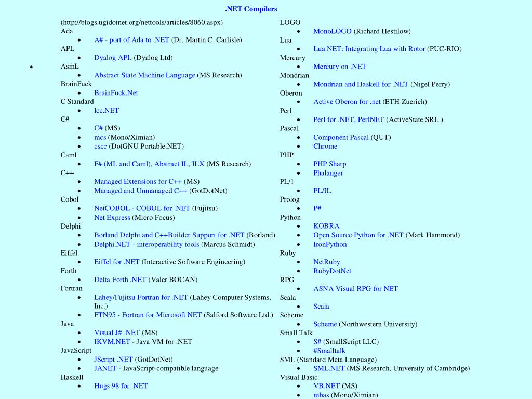Viewport: 532px width, 399px height.
Task: Follow the NetRuby link
Action: coord(327,262)
